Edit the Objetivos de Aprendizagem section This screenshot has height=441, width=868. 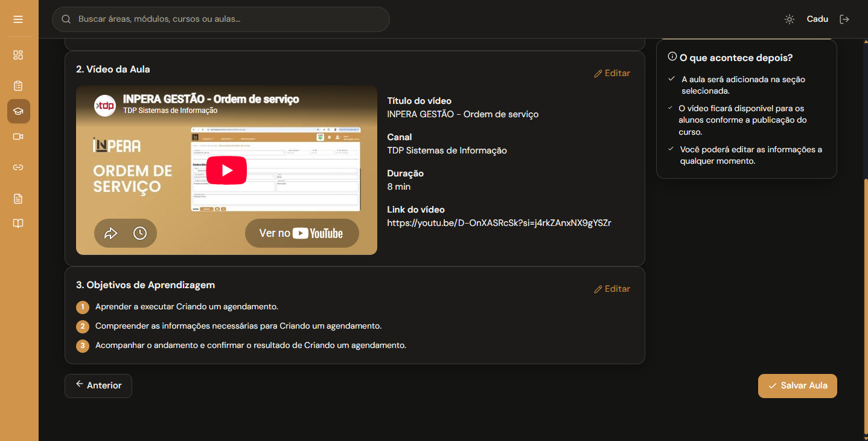(612, 289)
